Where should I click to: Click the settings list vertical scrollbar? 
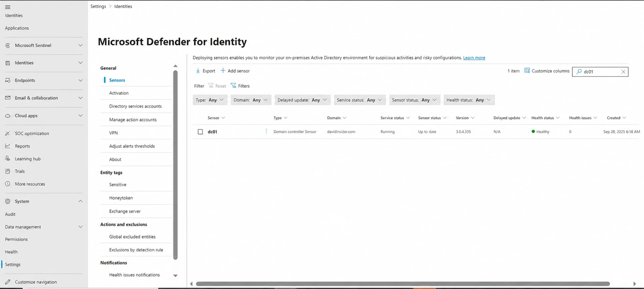[176, 165]
